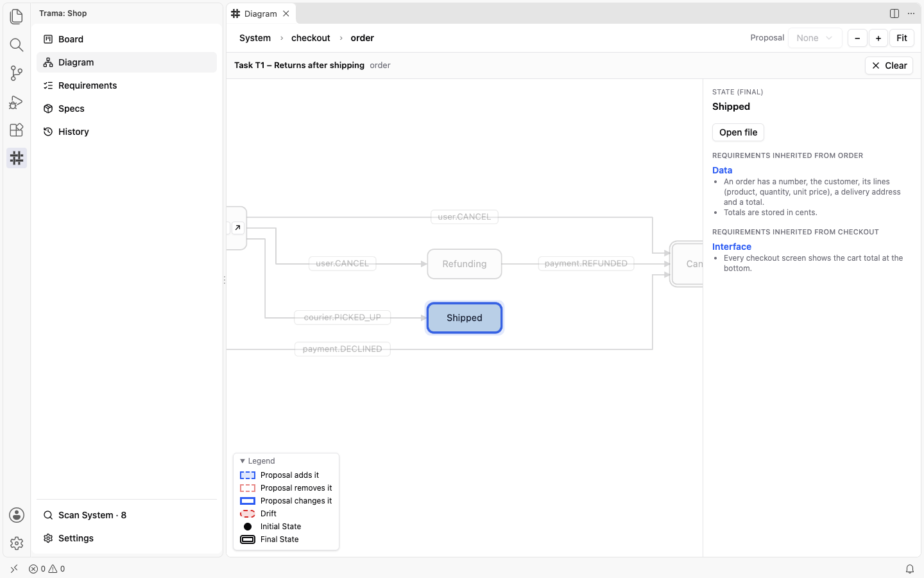Open notifications bell in status bar
This screenshot has width=924, height=578.
(x=910, y=569)
